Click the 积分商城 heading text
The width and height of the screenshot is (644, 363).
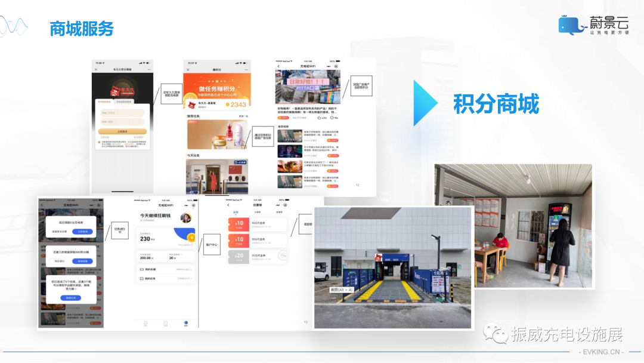[x=496, y=104]
